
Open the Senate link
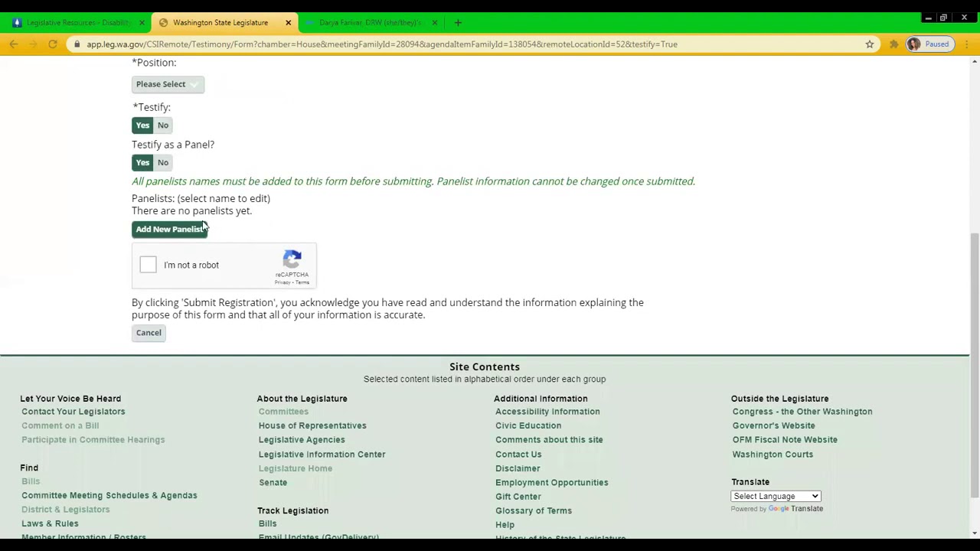point(273,483)
